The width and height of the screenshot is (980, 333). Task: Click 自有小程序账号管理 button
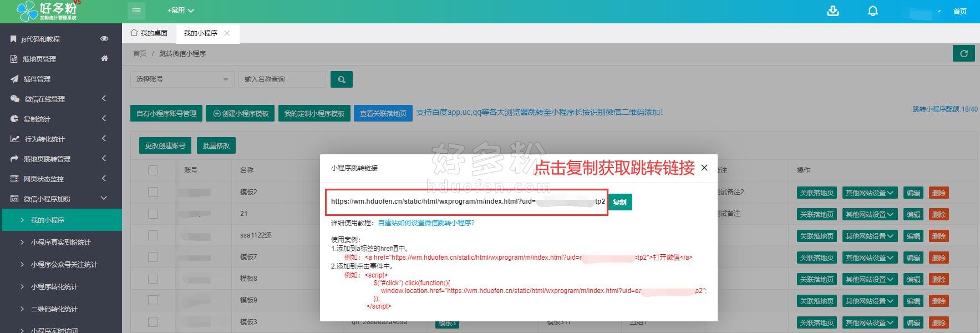[x=166, y=113]
